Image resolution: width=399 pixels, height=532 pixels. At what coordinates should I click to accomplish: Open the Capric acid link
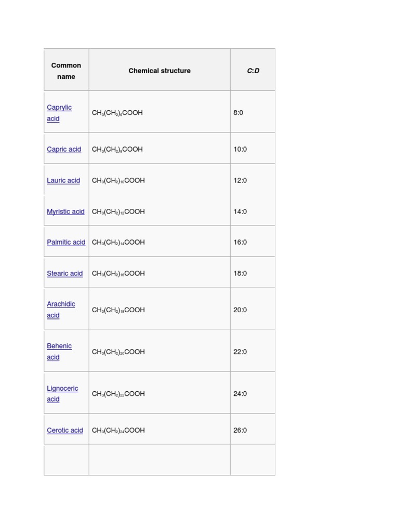point(64,149)
